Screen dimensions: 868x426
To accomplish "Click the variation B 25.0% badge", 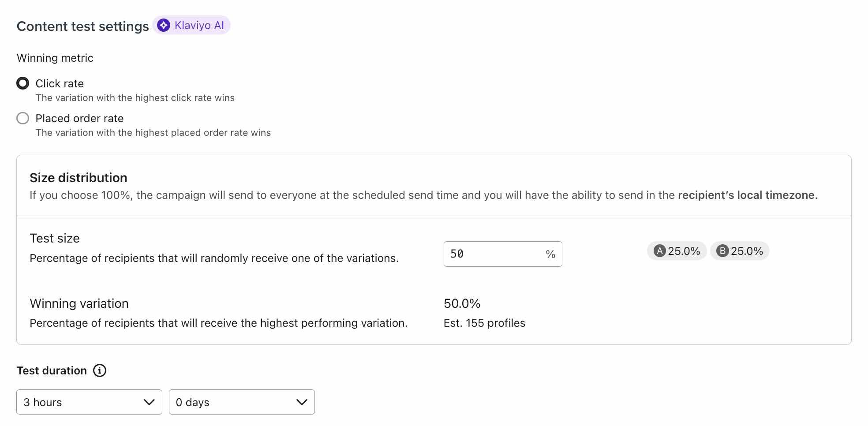I will (739, 251).
